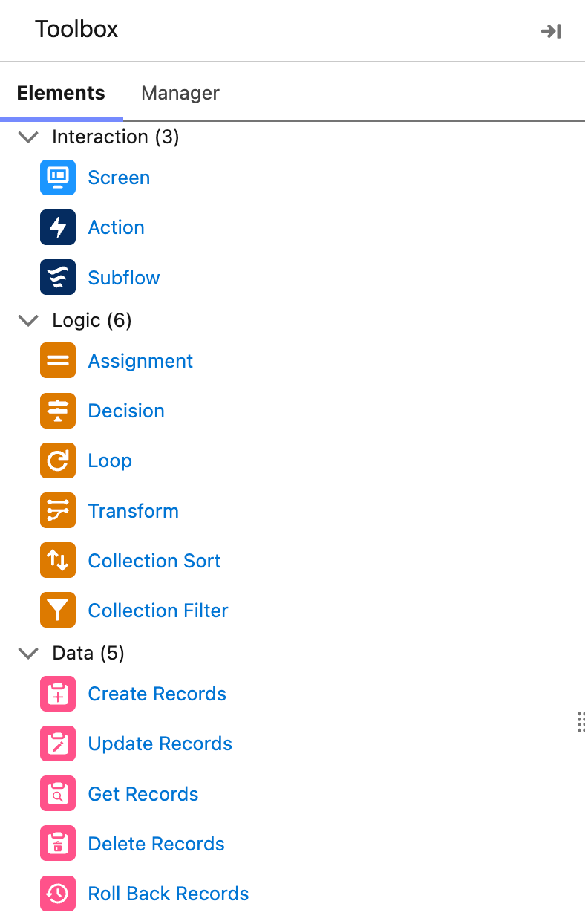Click the Screen element icon
The image size is (585, 924).
[x=58, y=178]
